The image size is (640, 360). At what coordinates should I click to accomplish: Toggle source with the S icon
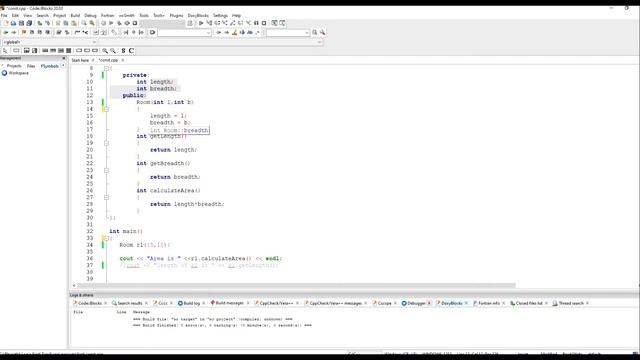point(123,51)
